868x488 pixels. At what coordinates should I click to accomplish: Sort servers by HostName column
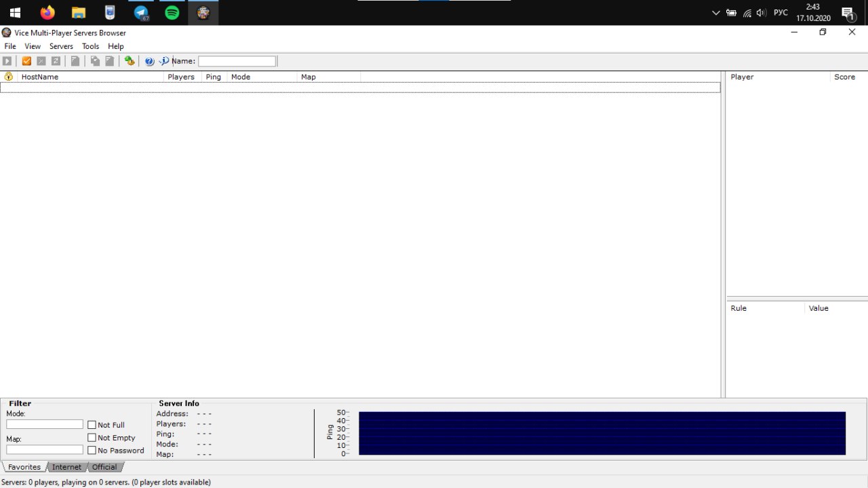tap(91, 77)
